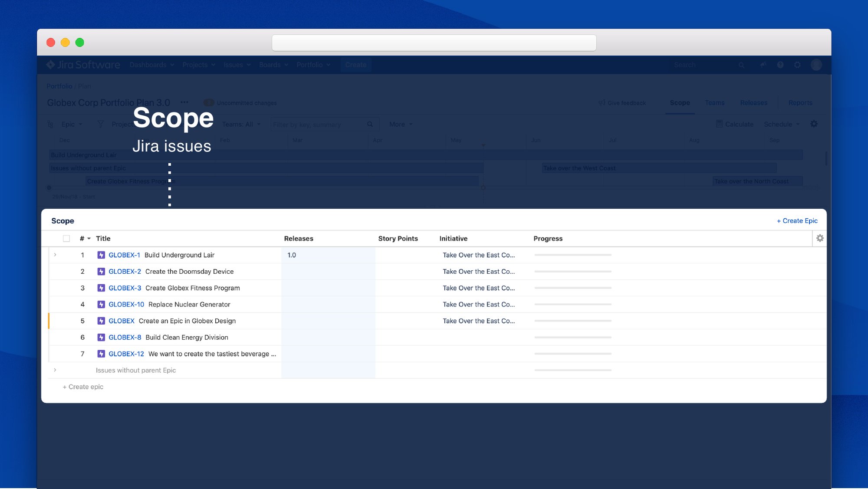The height and width of the screenshot is (489, 868).
Task: Open the Boards menu
Action: 274,65
